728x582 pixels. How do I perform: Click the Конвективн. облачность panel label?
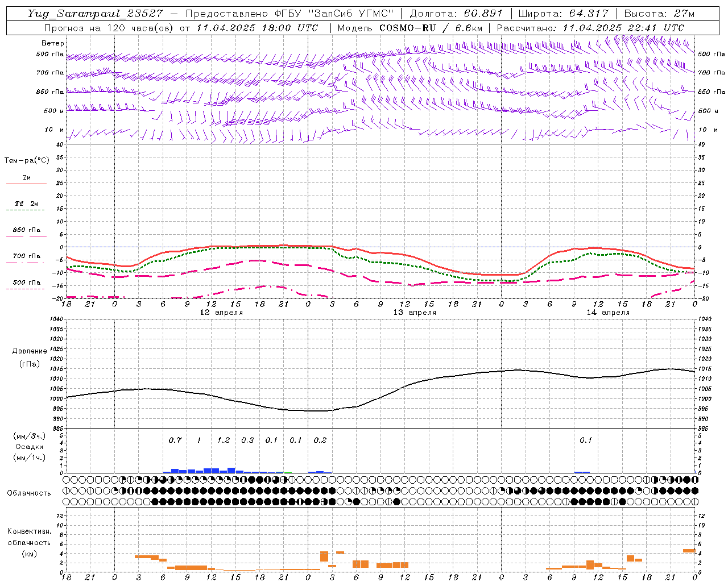(30, 537)
